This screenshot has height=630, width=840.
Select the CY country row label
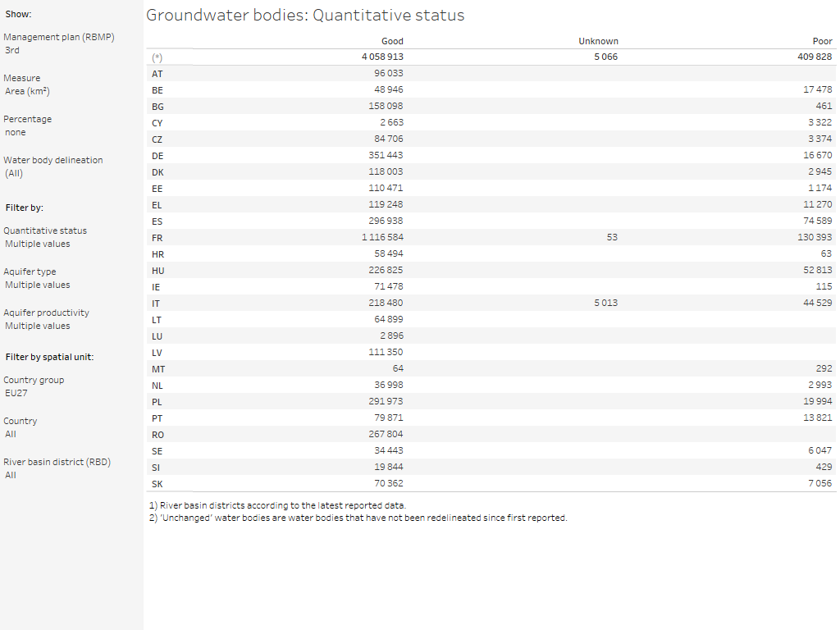coord(157,123)
